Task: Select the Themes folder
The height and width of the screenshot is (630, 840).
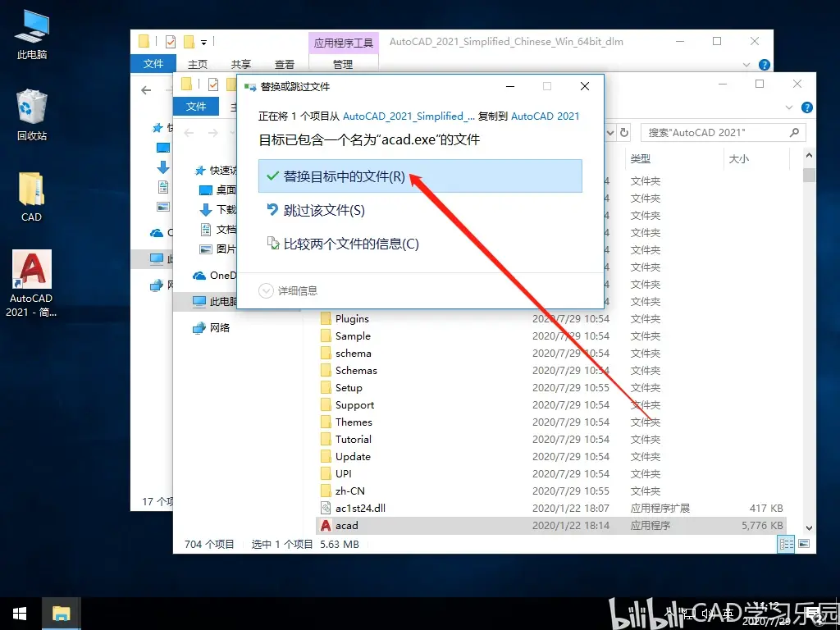Action: (x=354, y=422)
